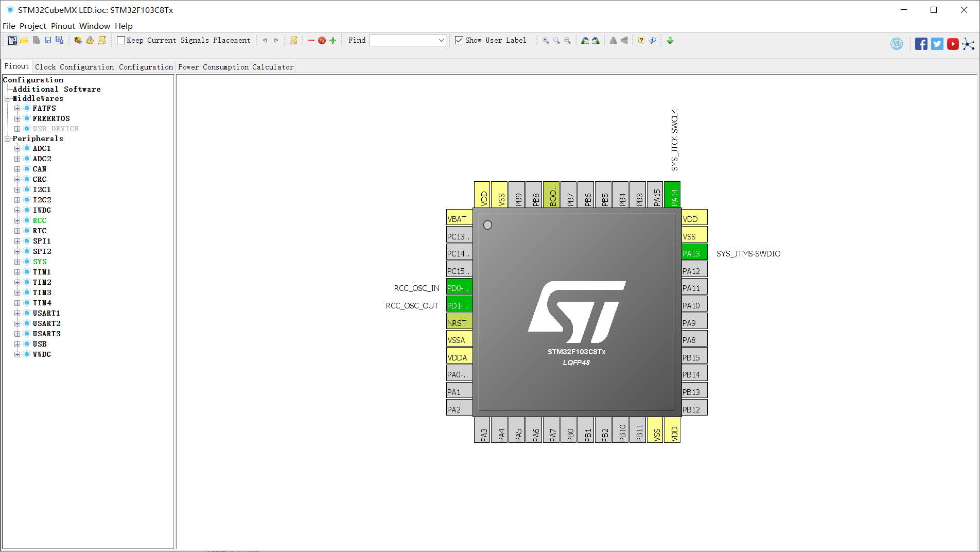This screenshot has height=552, width=980.
Task: Click the green download arrow icon
Action: [670, 40]
